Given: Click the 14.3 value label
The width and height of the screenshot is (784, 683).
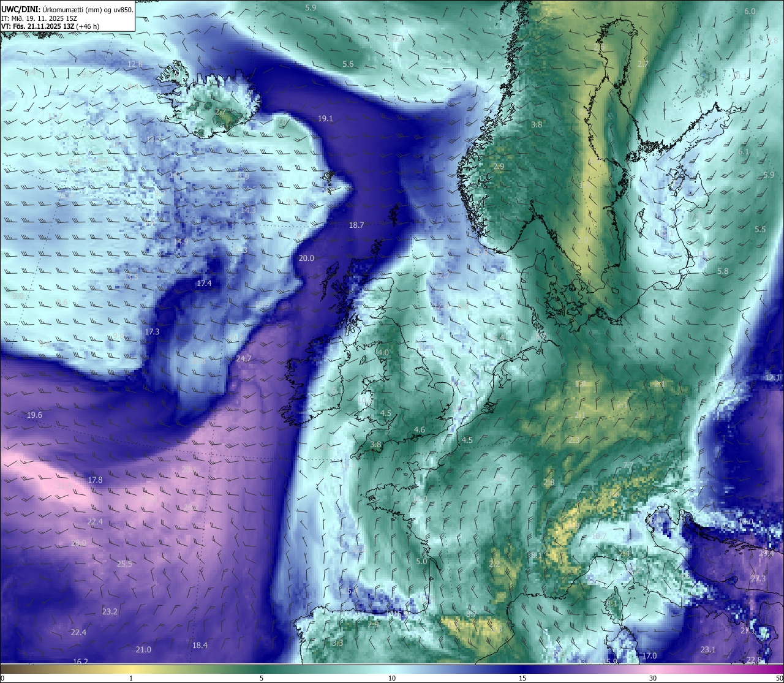Looking at the screenshot, I should (248, 210).
